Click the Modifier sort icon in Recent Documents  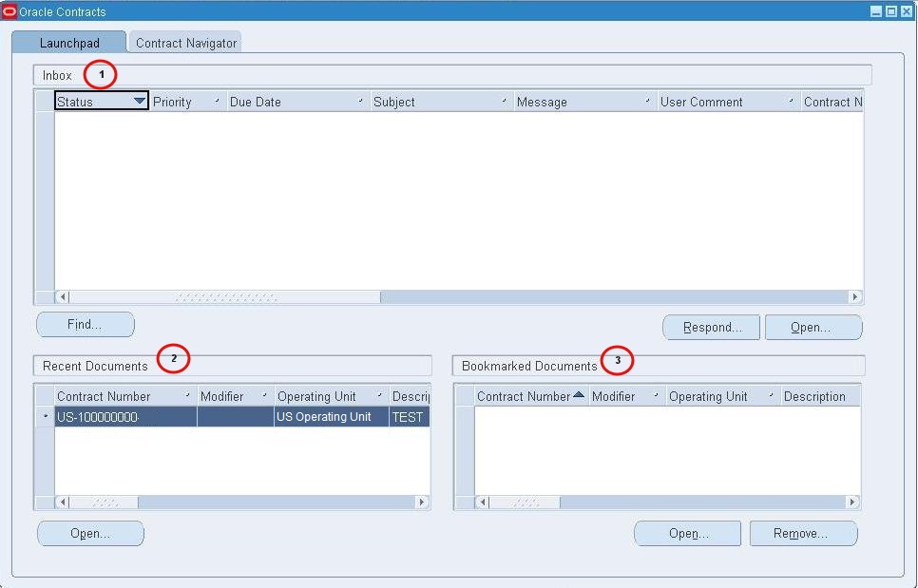[x=264, y=395]
